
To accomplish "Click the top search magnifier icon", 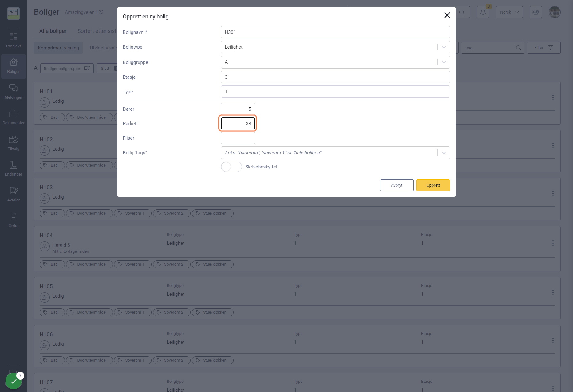I will tap(462, 13).
